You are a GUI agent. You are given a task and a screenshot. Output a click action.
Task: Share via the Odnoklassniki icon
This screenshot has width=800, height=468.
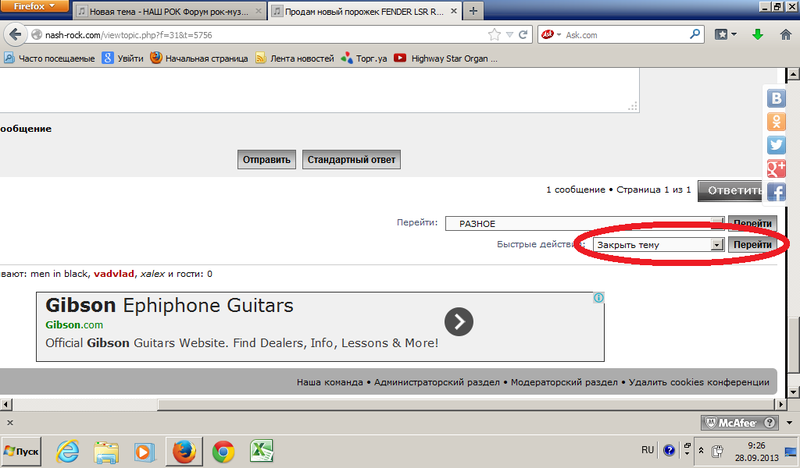[776, 121]
